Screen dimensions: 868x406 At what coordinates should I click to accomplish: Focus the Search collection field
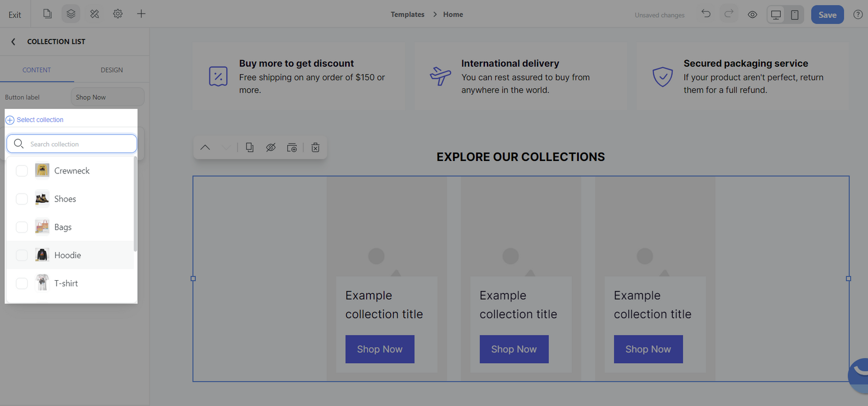[x=72, y=144]
